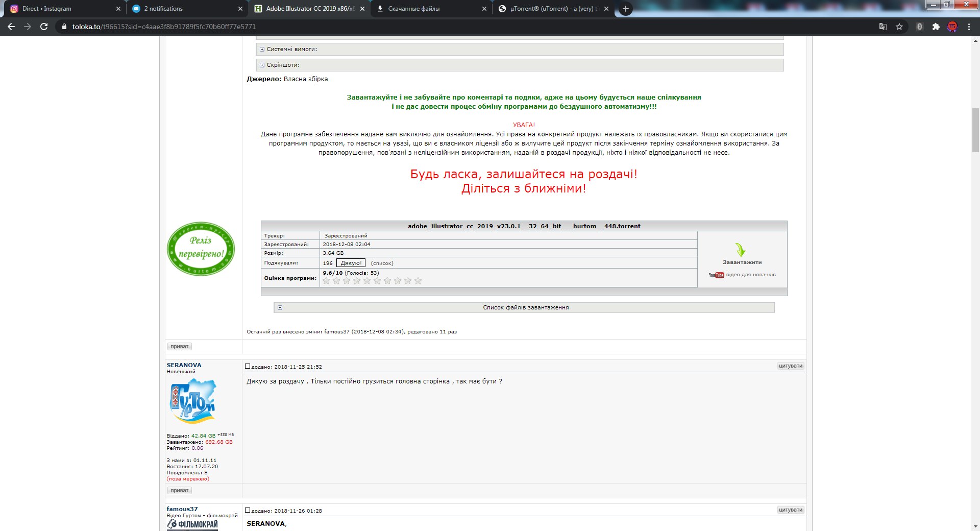Switch to the µTorrent tab

(x=553, y=9)
